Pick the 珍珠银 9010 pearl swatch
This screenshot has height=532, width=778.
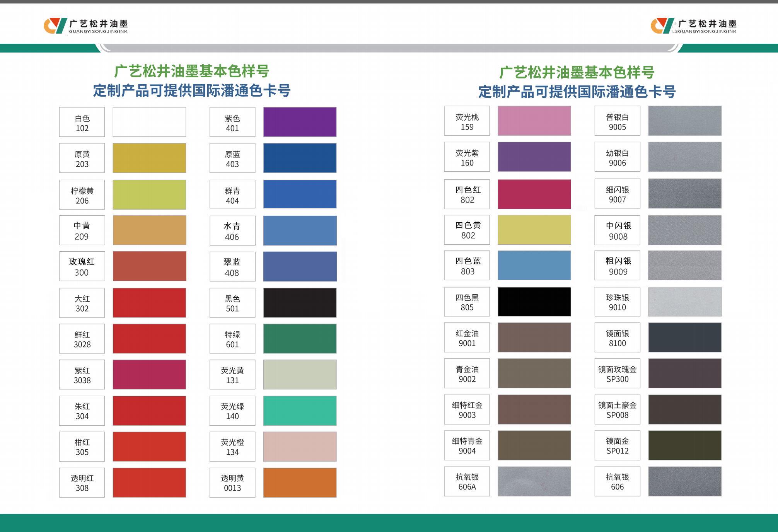[x=685, y=302]
